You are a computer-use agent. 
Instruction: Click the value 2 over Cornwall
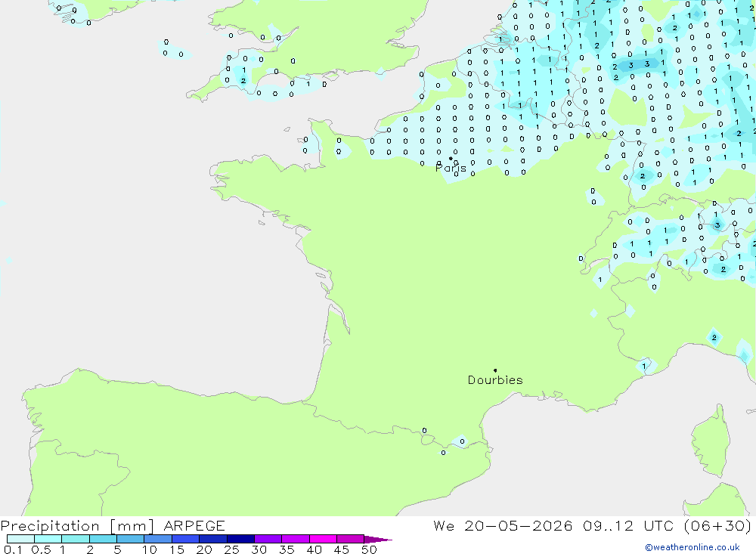[x=243, y=81]
